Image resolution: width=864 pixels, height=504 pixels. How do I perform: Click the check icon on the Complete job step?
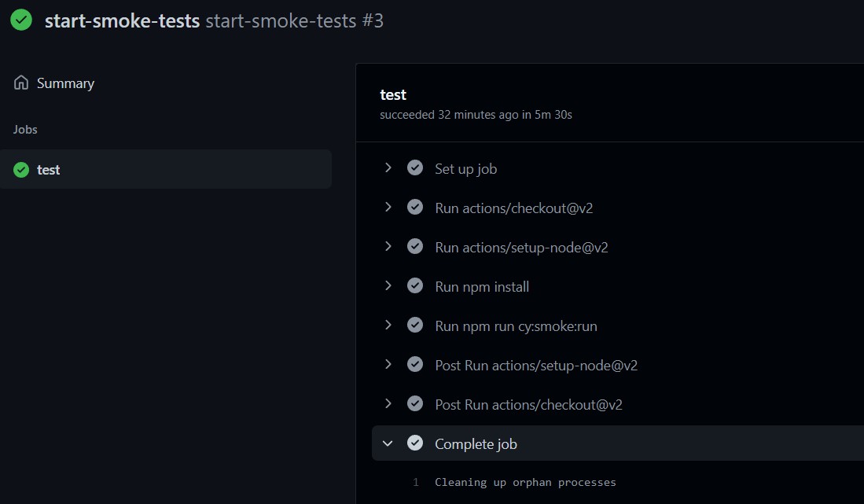(415, 443)
